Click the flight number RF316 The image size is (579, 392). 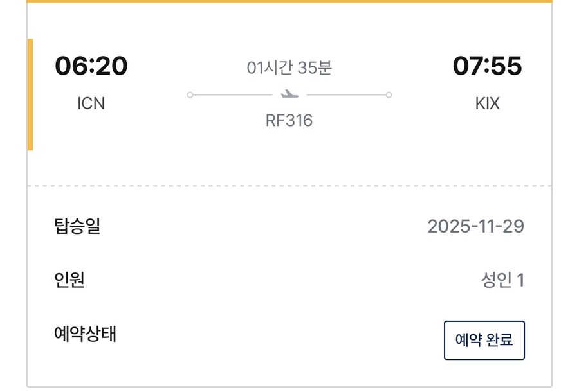pyautogui.click(x=289, y=121)
